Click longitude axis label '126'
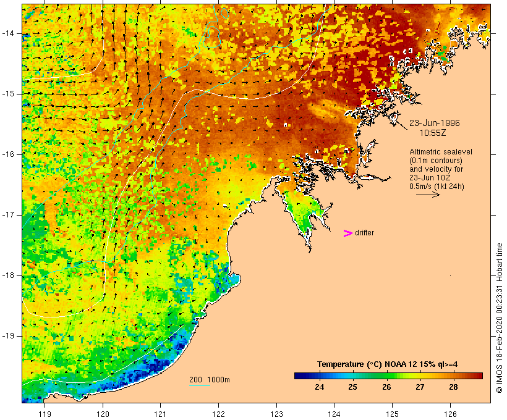Viewport: 507px width, 420px height. click(450, 414)
